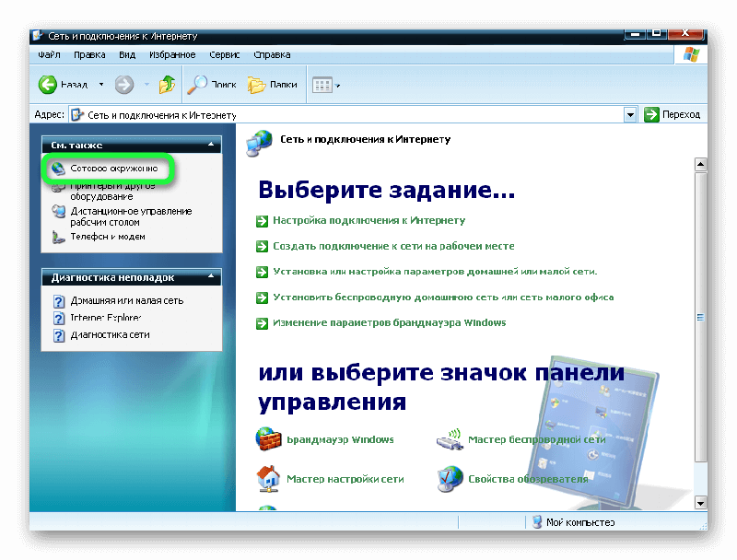Open the Файл menu

point(49,55)
